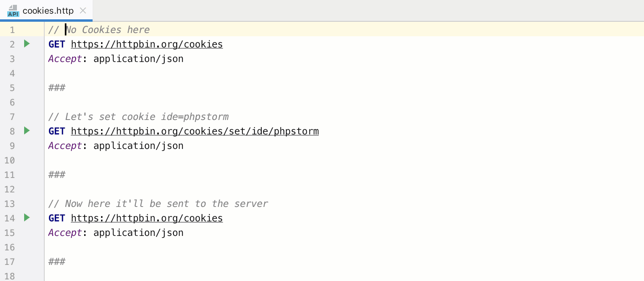Image resolution: width=644 pixels, height=281 pixels.
Task: Select the cookies.http editor tab
Action: 48,11
